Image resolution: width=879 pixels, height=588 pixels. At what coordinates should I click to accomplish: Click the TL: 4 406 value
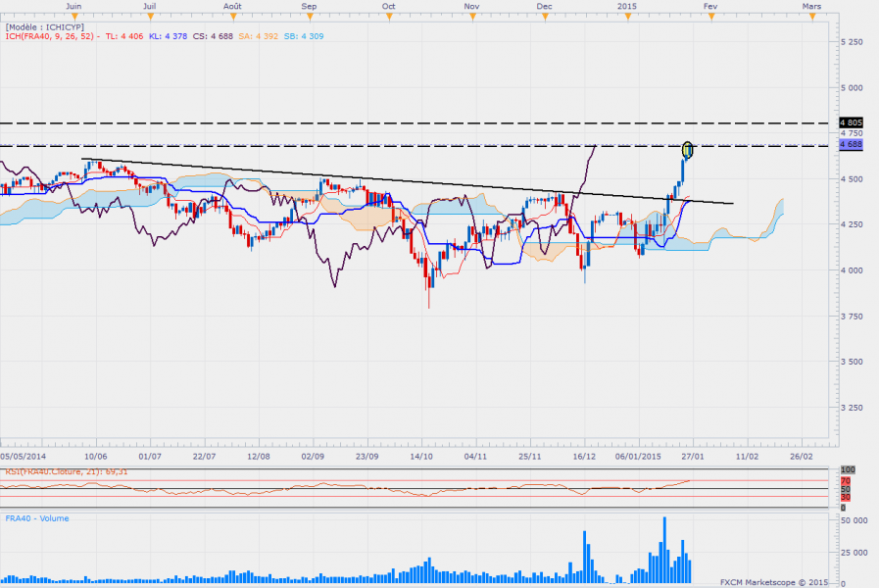124,36
